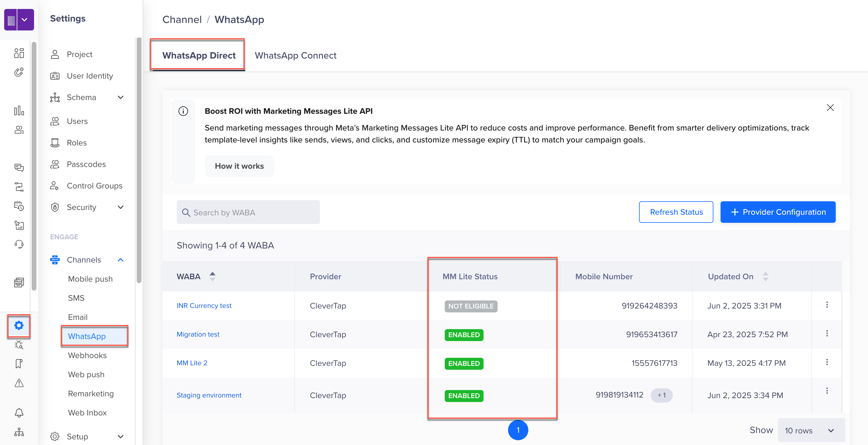The height and width of the screenshot is (445, 868).
Task: Click the Migration test ENABLED badge
Action: click(464, 335)
